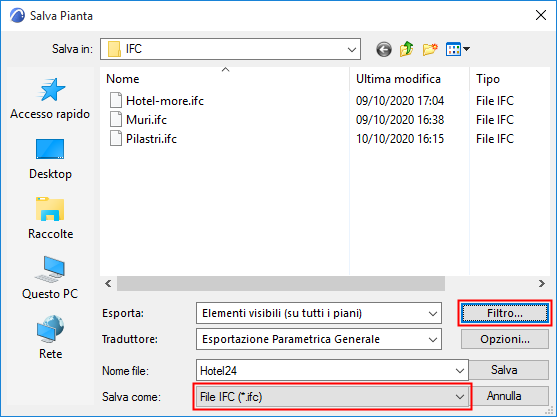The height and width of the screenshot is (417, 557).
Task: Click the Pilastri.ifc file icon
Action: point(116,139)
